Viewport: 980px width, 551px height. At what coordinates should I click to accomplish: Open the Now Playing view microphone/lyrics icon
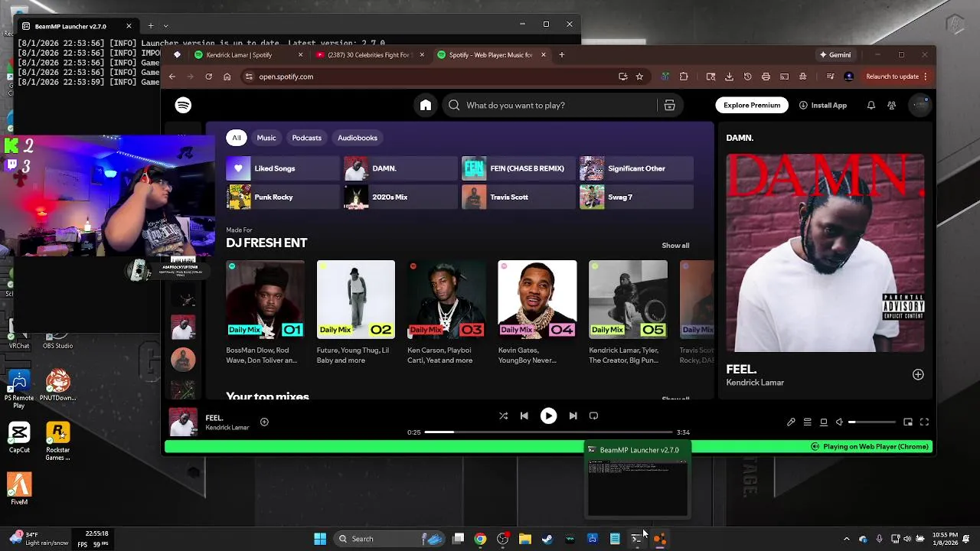click(x=791, y=422)
